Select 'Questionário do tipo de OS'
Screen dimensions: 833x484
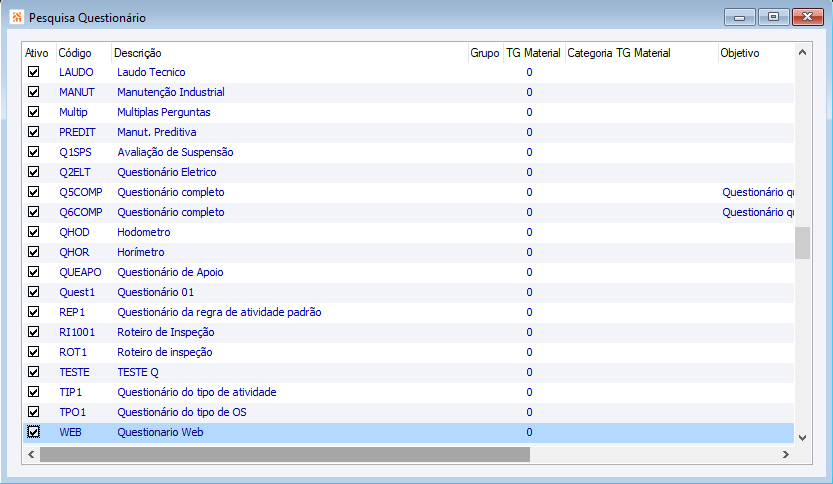click(x=182, y=412)
